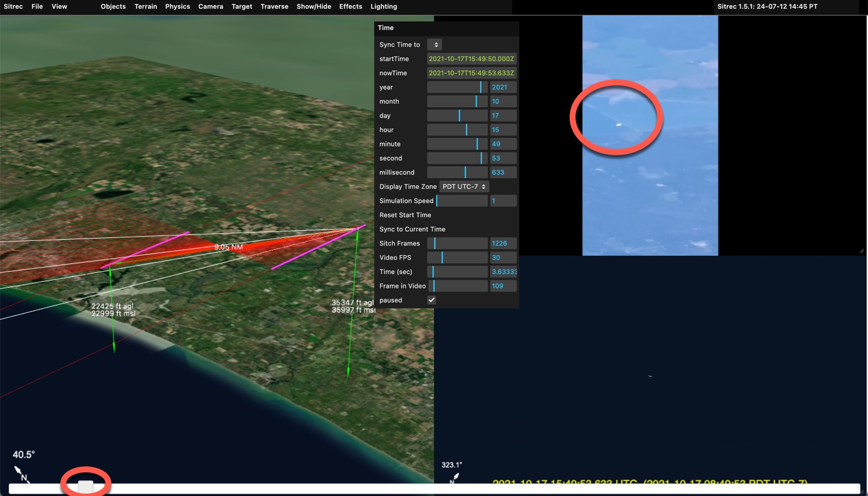868x496 pixels.
Task: Click the white object in the video
Action: (x=619, y=124)
